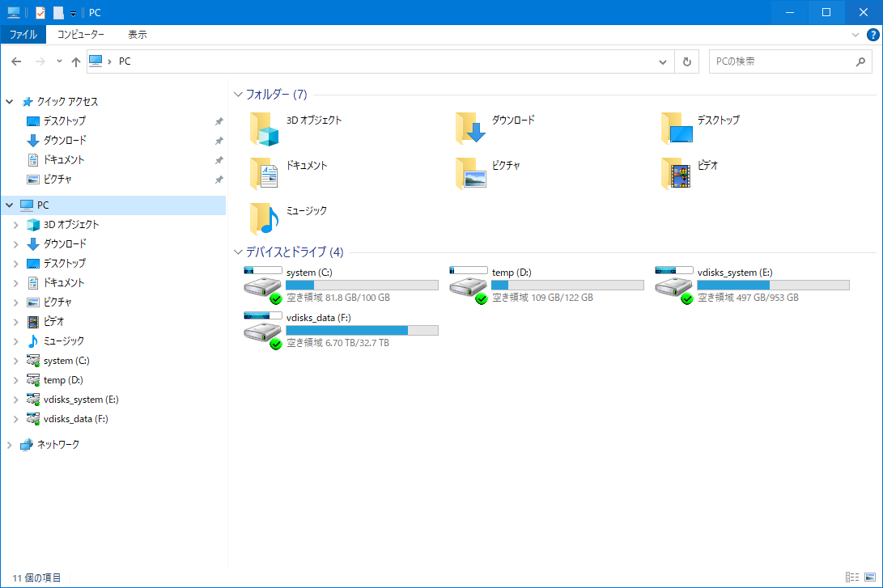Go back with the back arrow
883x588 pixels.
coord(16,61)
